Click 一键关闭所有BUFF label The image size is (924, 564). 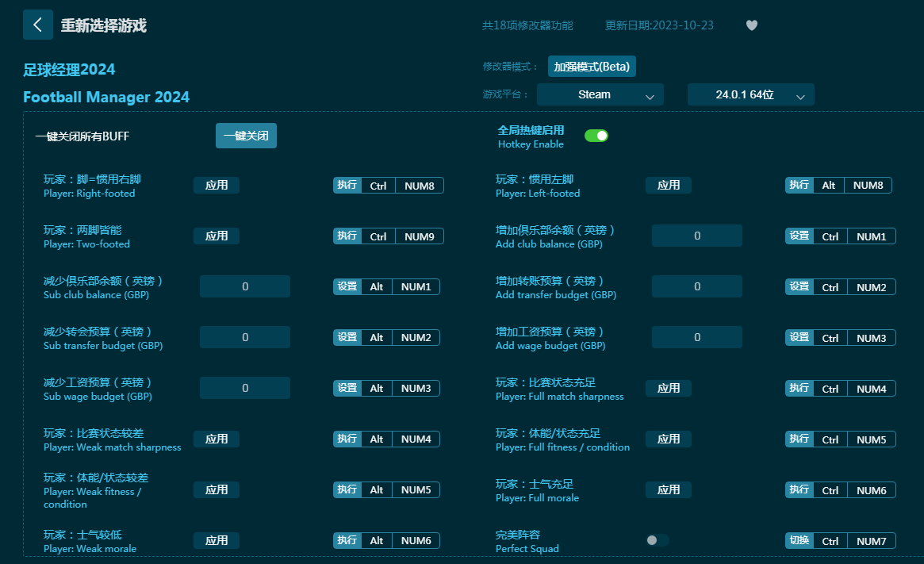click(82, 136)
